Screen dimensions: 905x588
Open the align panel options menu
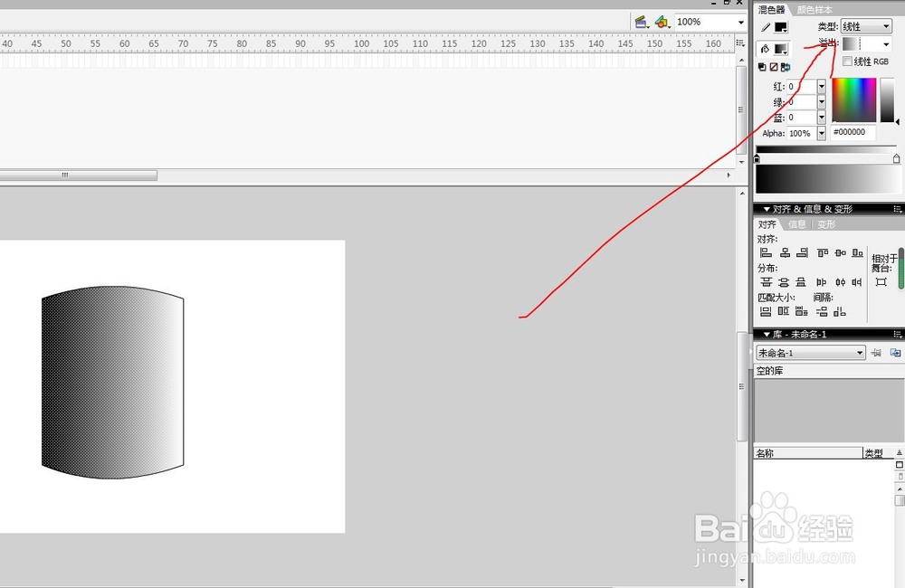[x=898, y=209]
